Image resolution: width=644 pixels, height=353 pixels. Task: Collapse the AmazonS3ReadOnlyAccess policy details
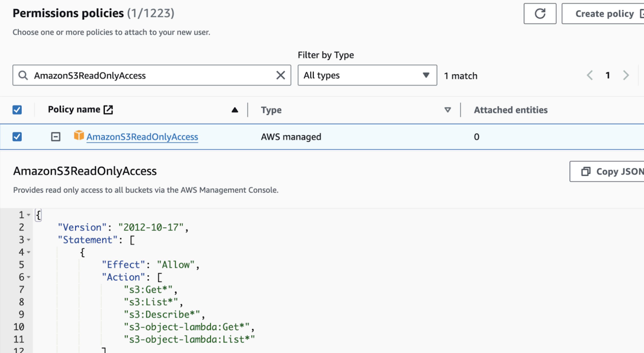coord(55,137)
